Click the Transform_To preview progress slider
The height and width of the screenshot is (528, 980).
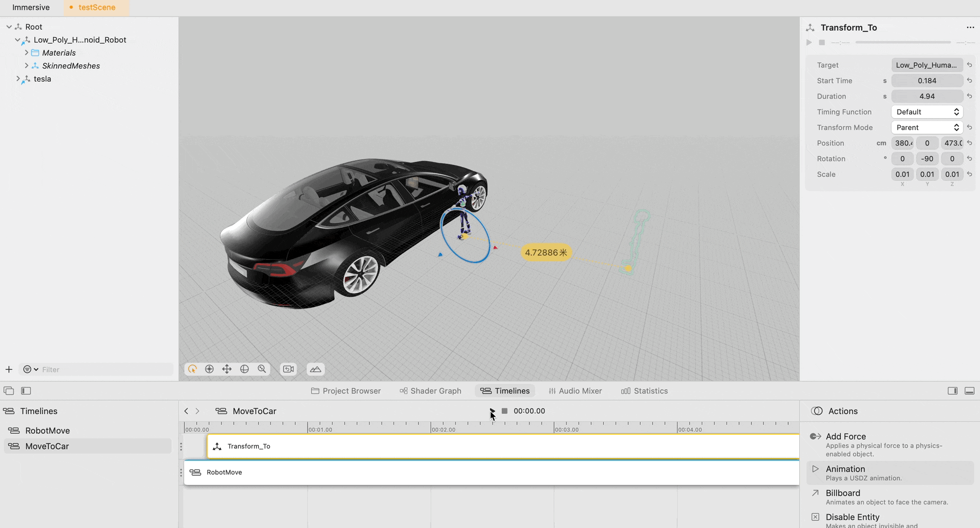[x=903, y=43]
